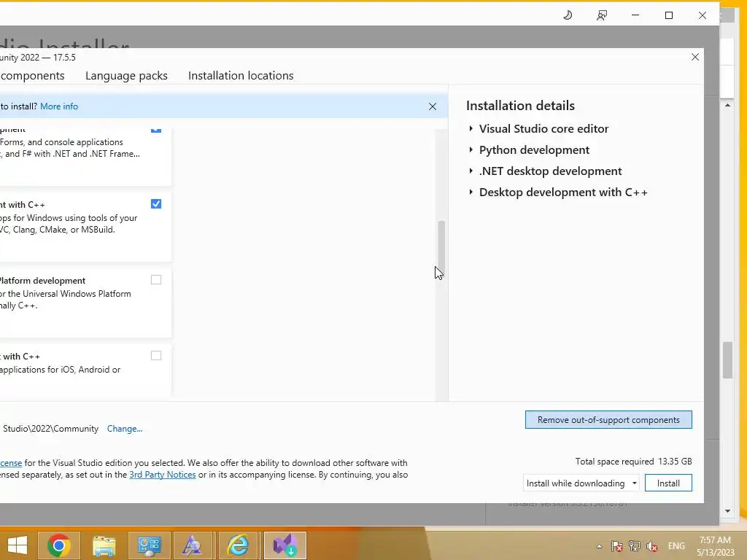Viewport: 747px width, 560px height.
Task: Open the muted volume tray icon
Action: tap(652, 546)
